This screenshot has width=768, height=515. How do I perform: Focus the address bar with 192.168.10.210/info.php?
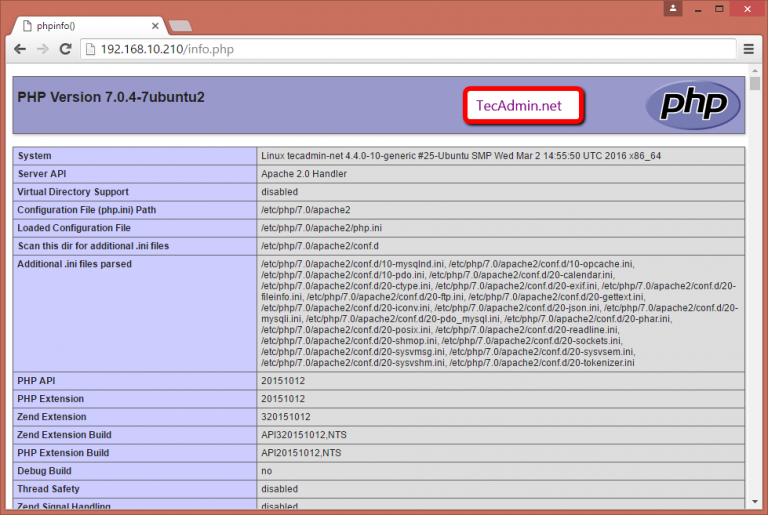(400, 48)
